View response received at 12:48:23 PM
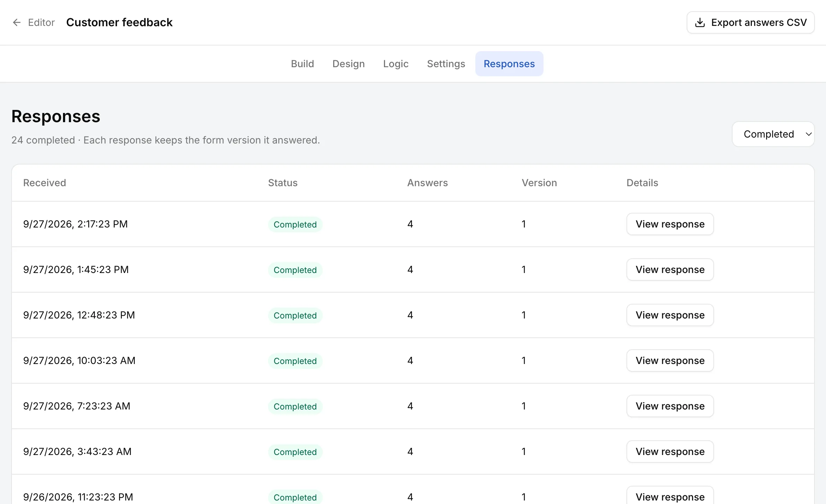 click(670, 315)
